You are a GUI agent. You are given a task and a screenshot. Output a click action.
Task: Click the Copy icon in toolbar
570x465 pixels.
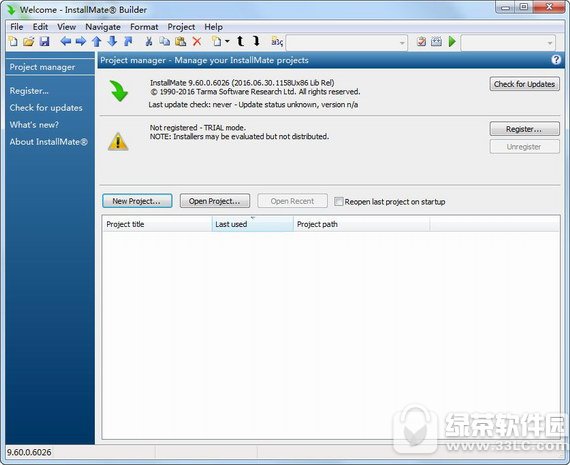[x=165, y=41]
